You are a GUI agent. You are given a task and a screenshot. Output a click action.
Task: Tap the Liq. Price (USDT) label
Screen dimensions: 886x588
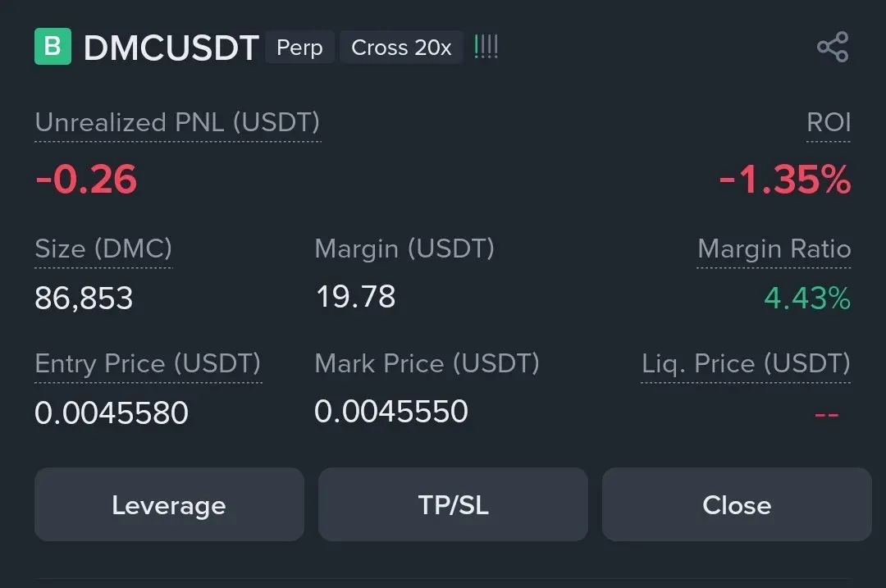click(746, 364)
